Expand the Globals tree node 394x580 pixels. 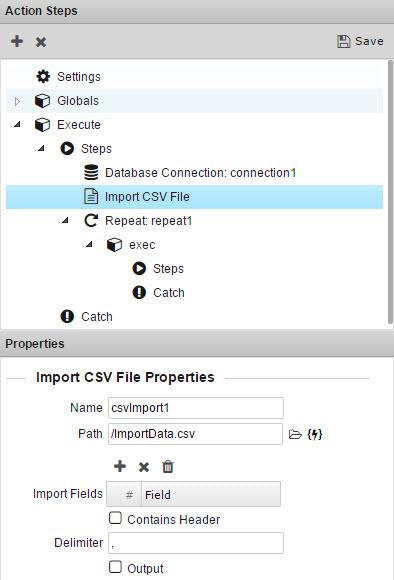pyautogui.click(x=17, y=101)
